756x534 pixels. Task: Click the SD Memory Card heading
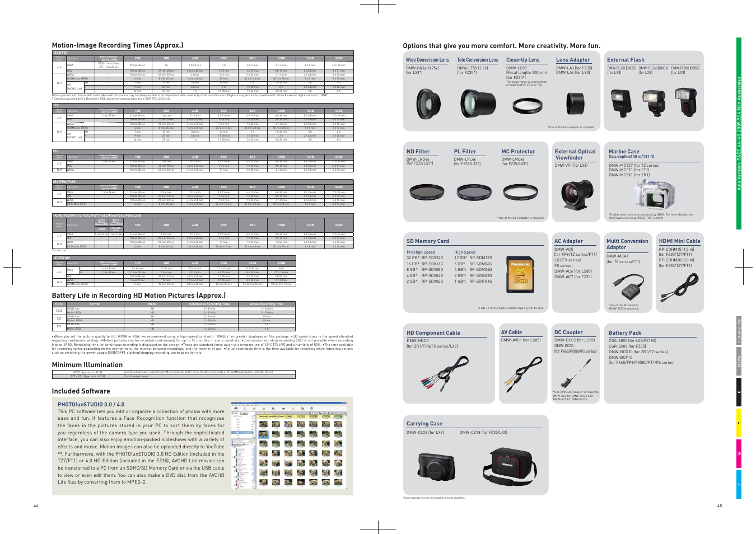pyautogui.click(x=428, y=241)
